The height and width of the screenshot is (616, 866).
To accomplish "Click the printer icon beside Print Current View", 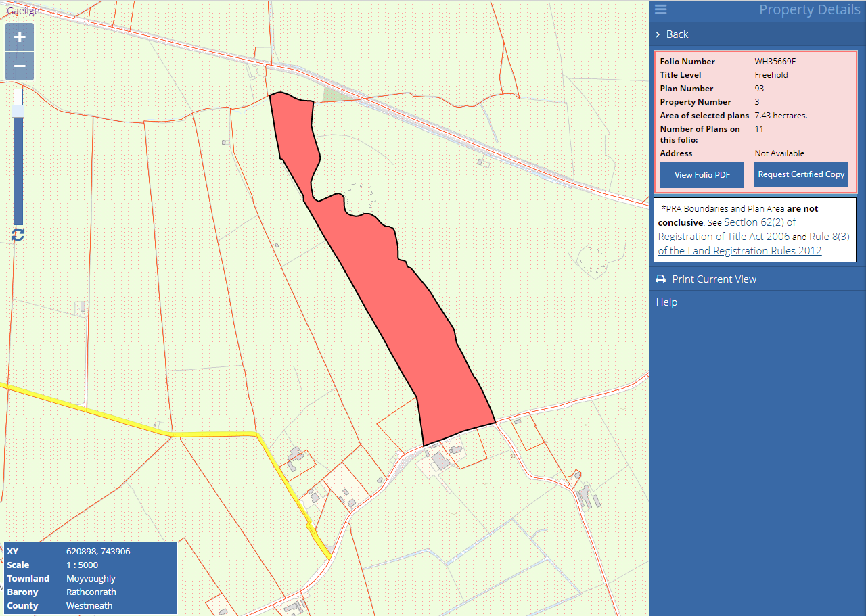I will tap(660, 279).
